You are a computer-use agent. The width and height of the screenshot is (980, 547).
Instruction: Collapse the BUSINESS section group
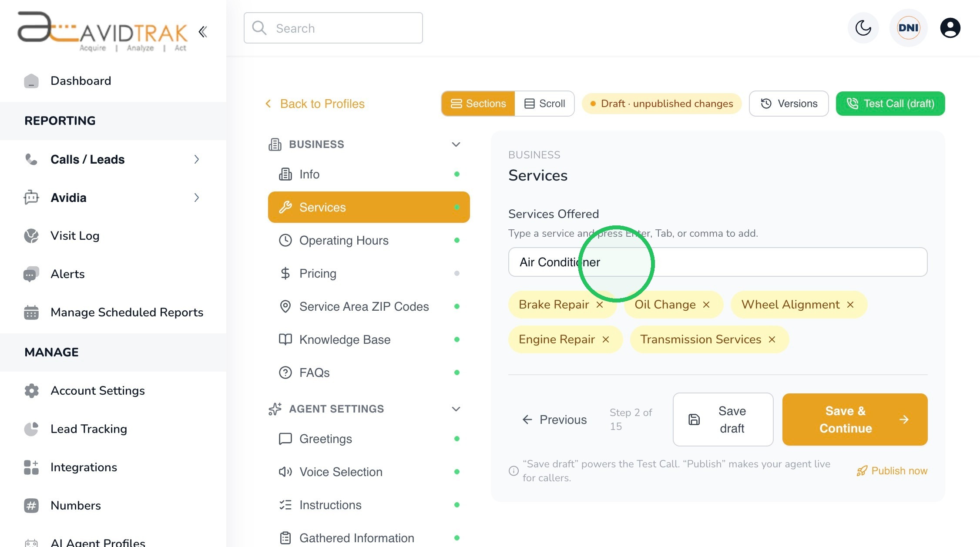456,144
